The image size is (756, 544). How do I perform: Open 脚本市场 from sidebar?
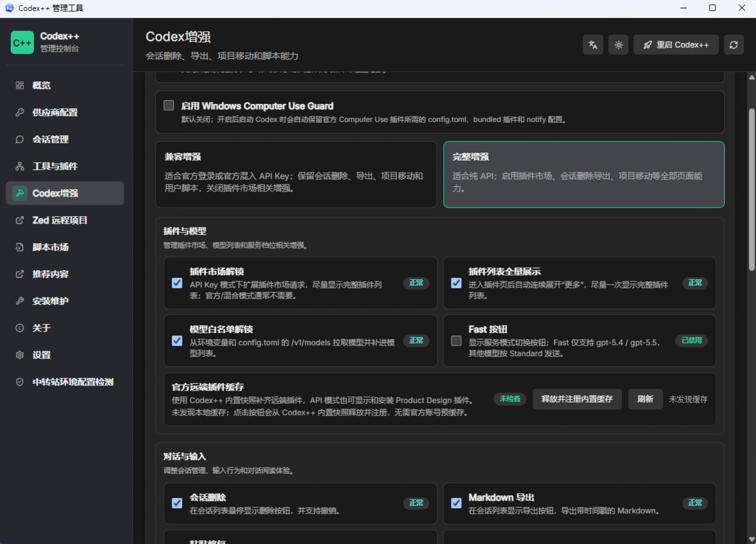point(65,247)
